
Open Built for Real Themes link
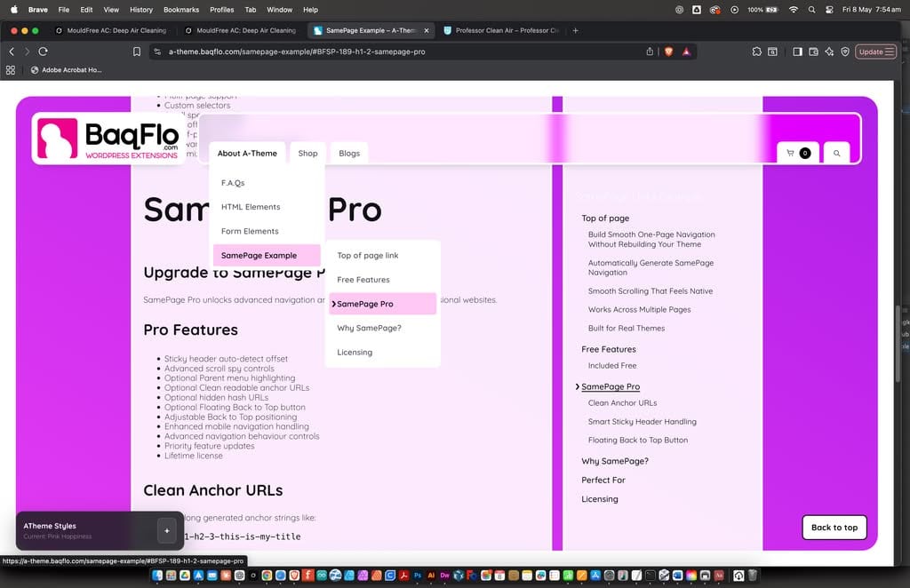tap(627, 329)
